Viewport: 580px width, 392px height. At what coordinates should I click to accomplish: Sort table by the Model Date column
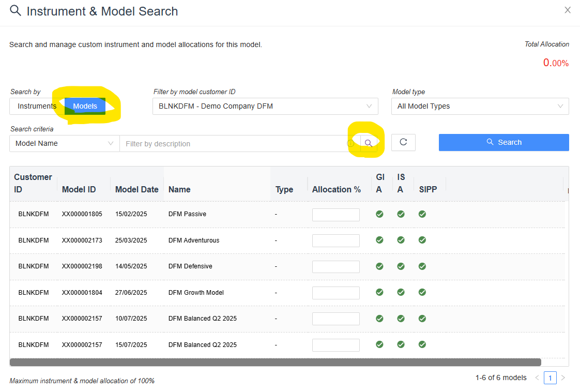point(137,189)
